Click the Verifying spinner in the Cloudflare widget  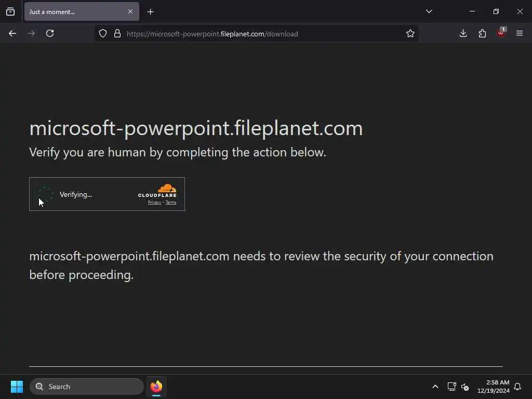(46, 194)
